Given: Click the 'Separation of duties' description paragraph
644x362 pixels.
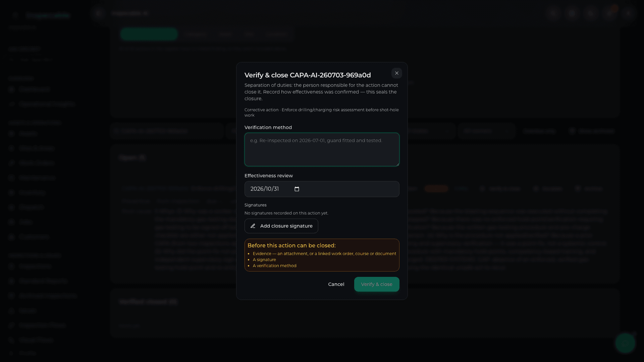Looking at the screenshot, I should 321,92.
